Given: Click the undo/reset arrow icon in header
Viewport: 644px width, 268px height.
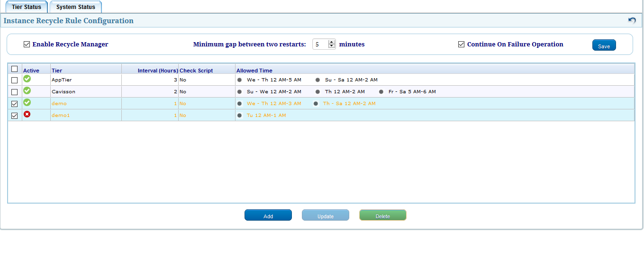Looking at the screenshot, I should [x=632, y=20].
